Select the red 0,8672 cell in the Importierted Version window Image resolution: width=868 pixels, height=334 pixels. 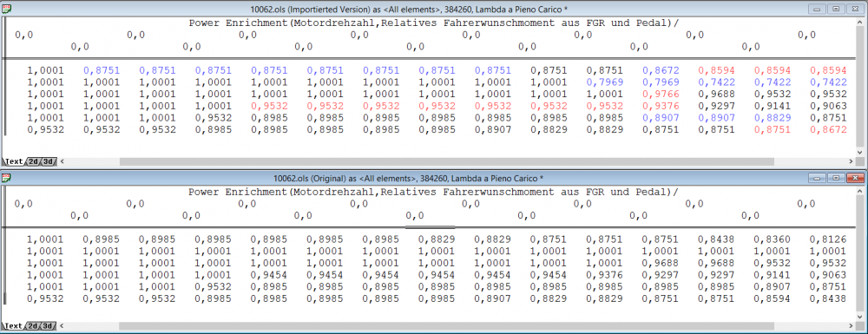click(x=828, y=130)
